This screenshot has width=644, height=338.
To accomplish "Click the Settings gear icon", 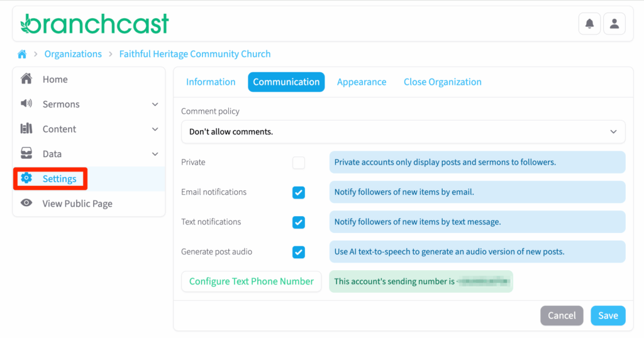I will pyautogui.click(x=26, y=178).
